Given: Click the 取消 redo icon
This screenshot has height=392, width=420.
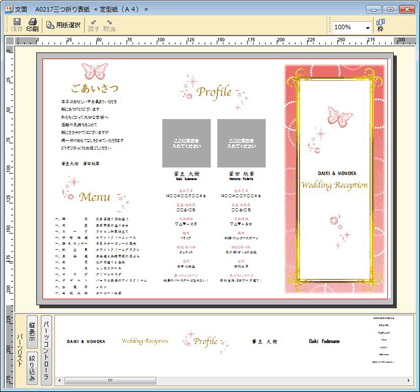Looking at the screenshot, I should (109, 26).
